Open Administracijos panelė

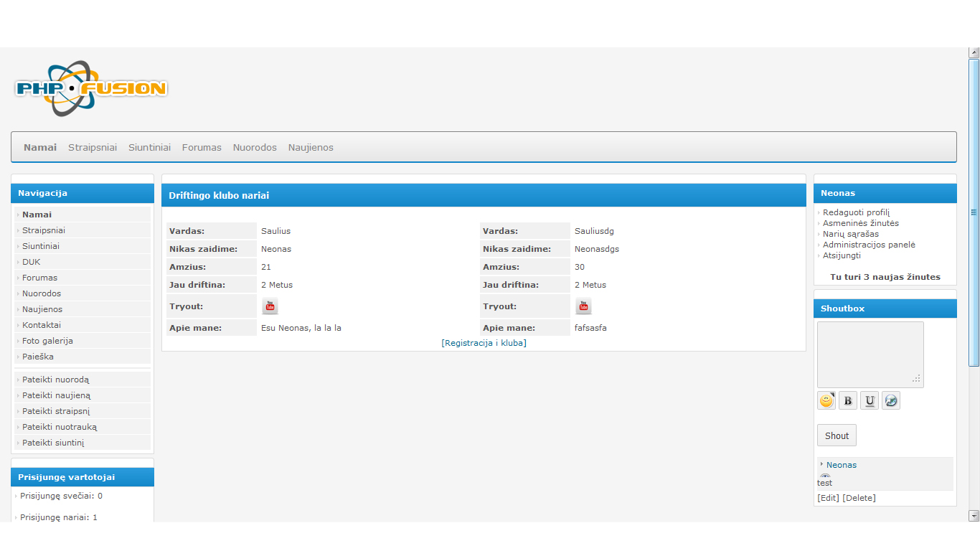(869, 245)
